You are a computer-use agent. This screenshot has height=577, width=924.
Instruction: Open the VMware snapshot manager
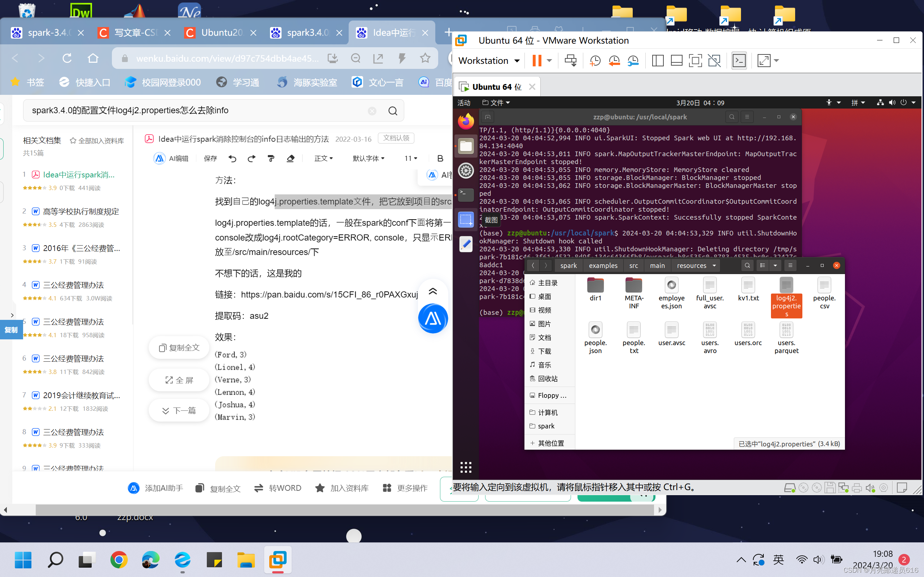(x=633, y=60)
